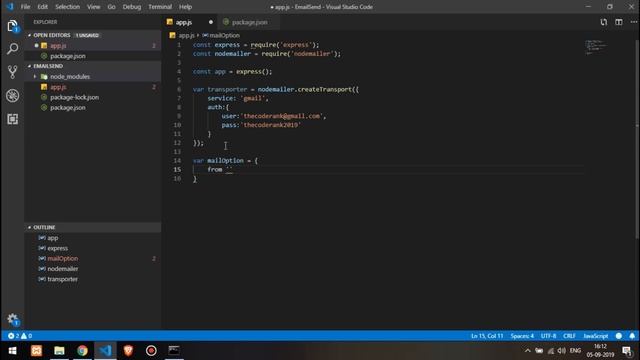Open Brave browser from taskbar
Screen dimensions: 640x360
coord(128,351)
